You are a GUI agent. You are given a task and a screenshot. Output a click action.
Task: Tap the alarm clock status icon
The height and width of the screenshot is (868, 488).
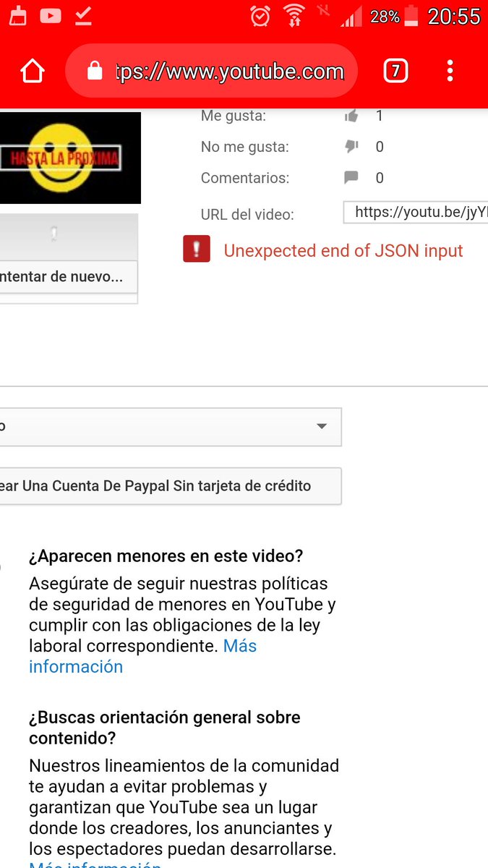[x=260, y=15]
